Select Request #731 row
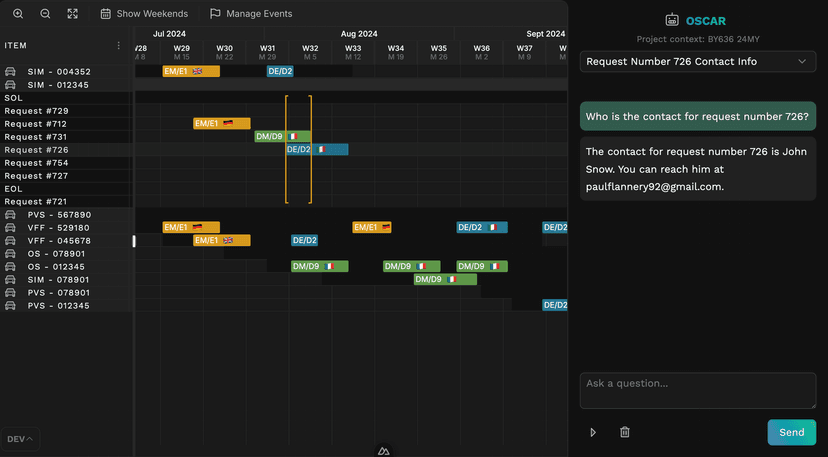This screenshot has height=457, width=828. (66, 137)
